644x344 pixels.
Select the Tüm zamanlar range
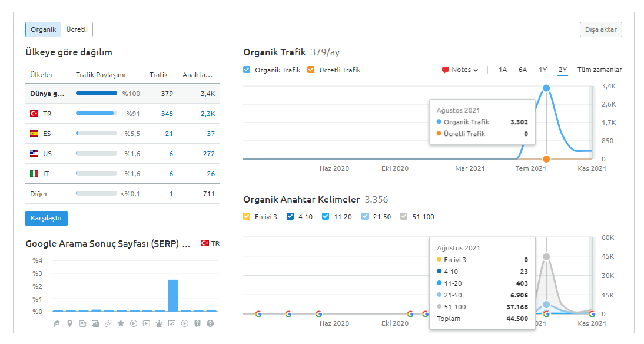(600, 70)
